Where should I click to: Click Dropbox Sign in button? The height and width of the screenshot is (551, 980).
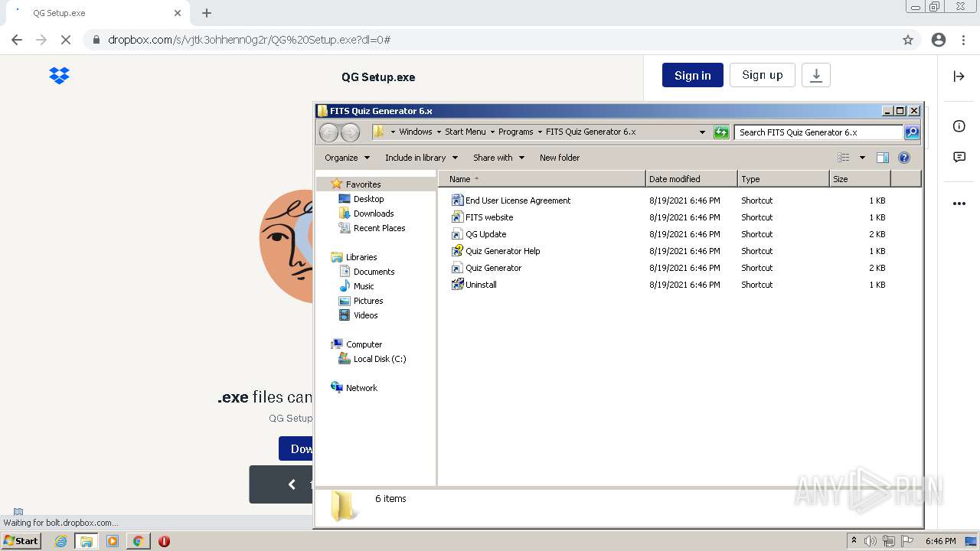pos(693,75)
